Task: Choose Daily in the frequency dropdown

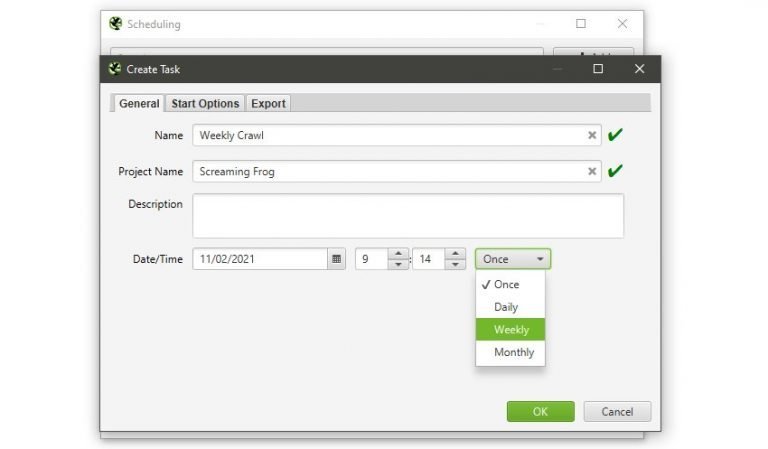Action: (x=506, y=307)
